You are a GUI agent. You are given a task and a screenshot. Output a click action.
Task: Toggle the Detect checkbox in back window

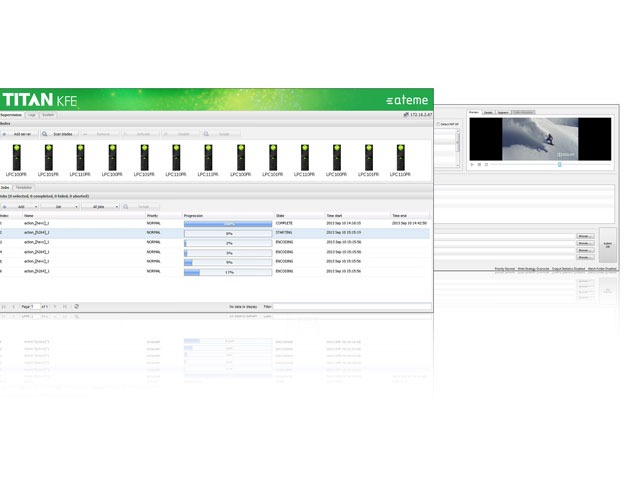(438, 124)
